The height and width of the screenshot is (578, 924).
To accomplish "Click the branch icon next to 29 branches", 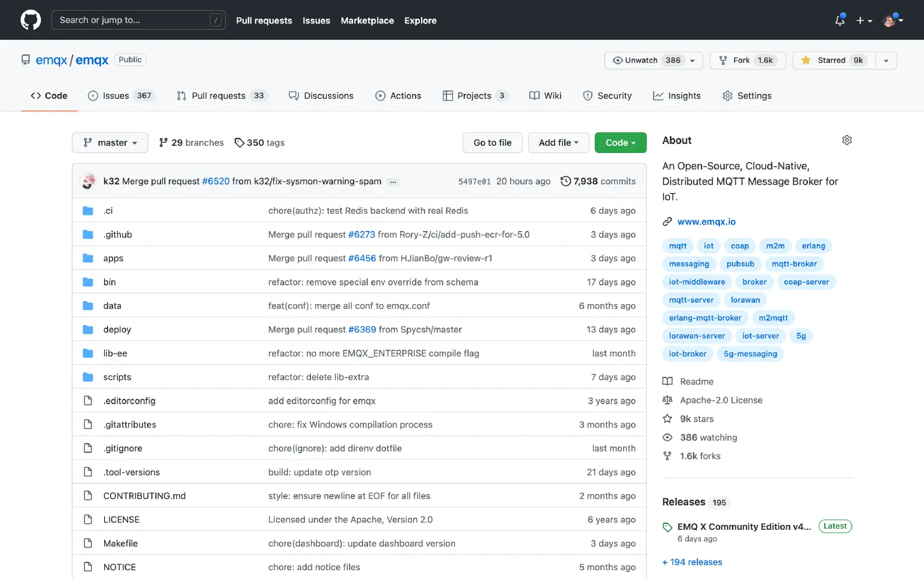I will pyautogui.click(x=164, y=142).
